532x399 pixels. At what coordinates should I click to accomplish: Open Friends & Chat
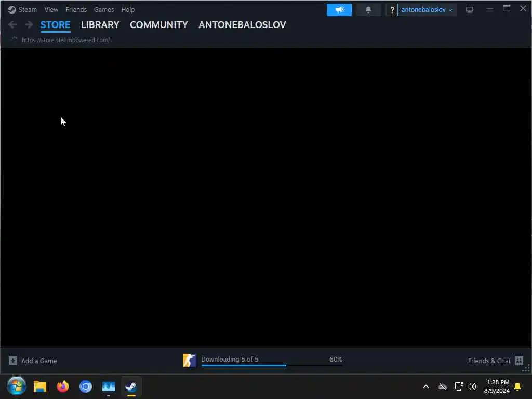(489, 361)
